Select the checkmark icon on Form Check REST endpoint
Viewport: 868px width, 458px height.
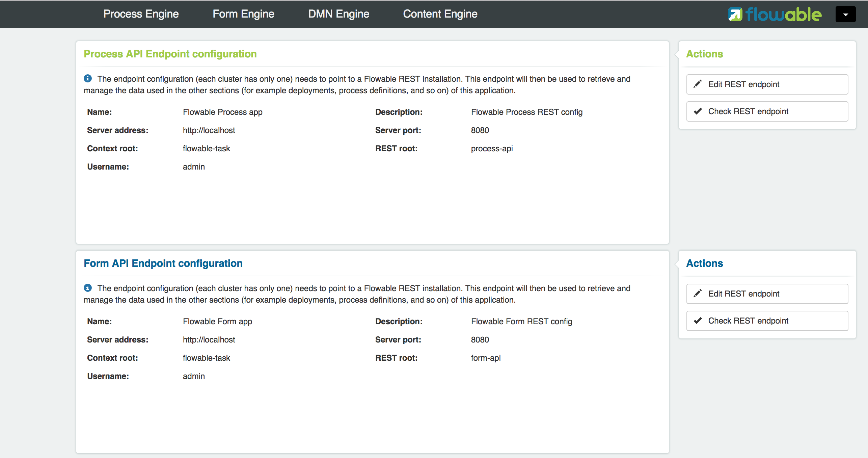coord(698,321)
